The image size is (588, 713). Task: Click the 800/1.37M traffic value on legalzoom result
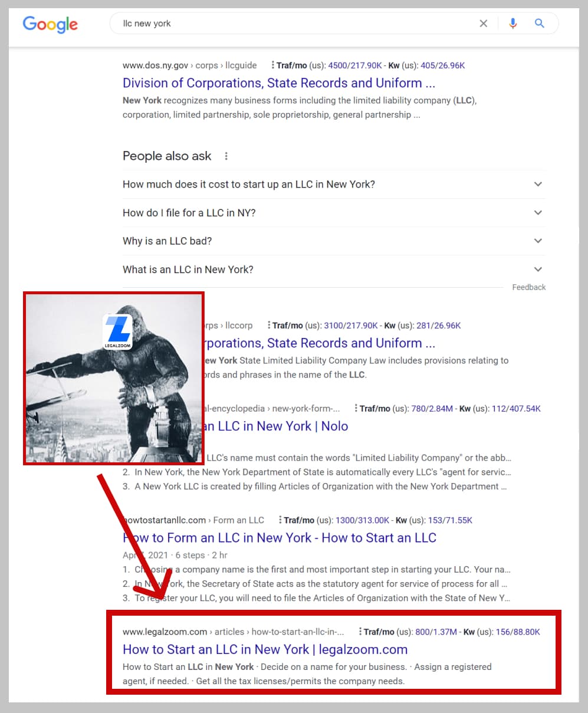tap(436, 632)
